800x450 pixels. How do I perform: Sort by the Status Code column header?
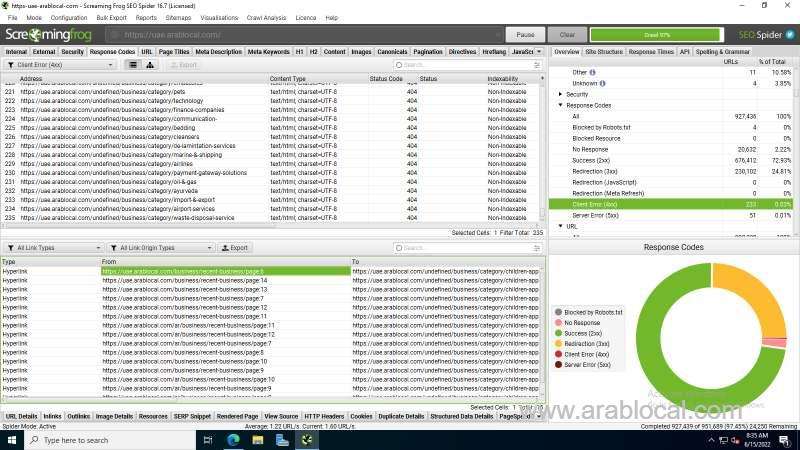[386, 79]
